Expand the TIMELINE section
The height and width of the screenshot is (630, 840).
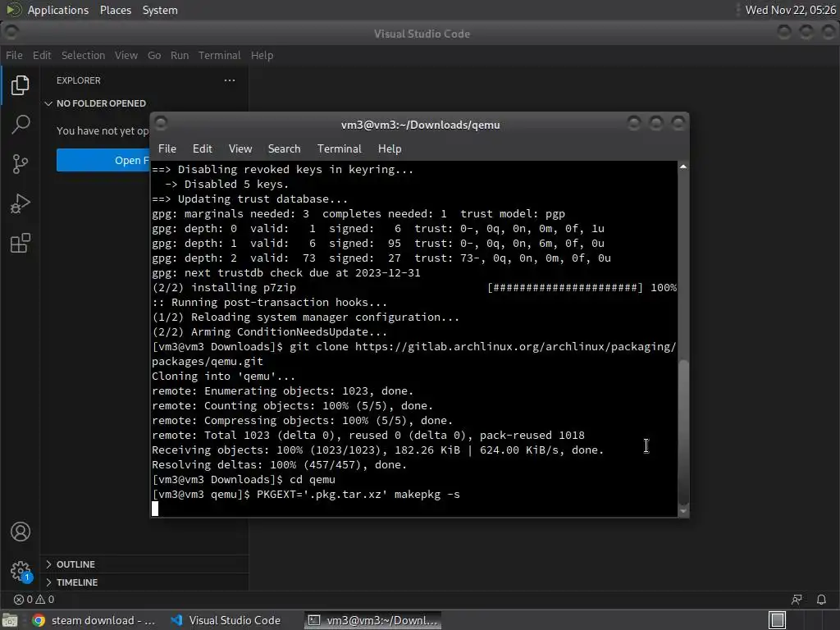click(x=72, y=582)
